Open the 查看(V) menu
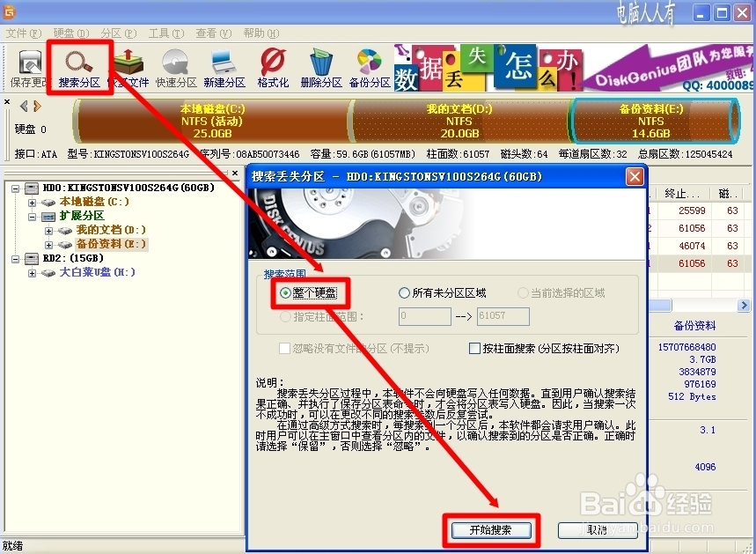 [x=214, y=33]
